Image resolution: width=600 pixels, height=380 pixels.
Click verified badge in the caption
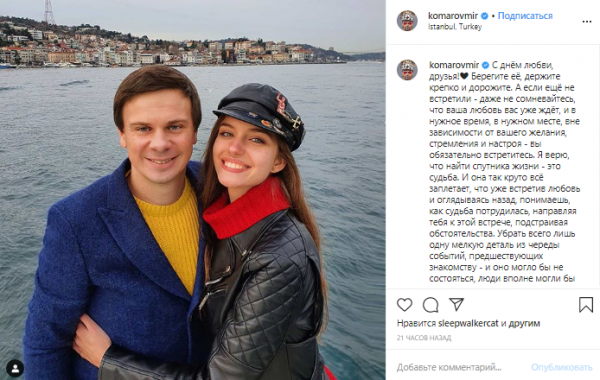(x=486, y=65)
